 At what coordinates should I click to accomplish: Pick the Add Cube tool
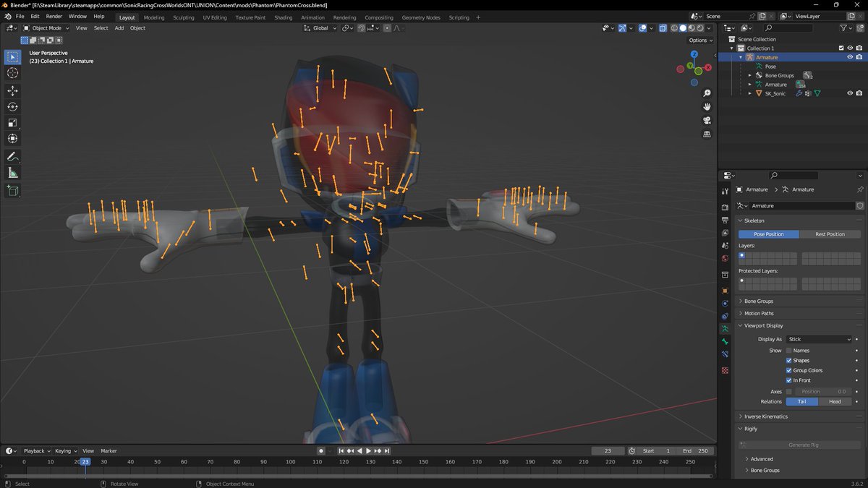tap(12, 190)
